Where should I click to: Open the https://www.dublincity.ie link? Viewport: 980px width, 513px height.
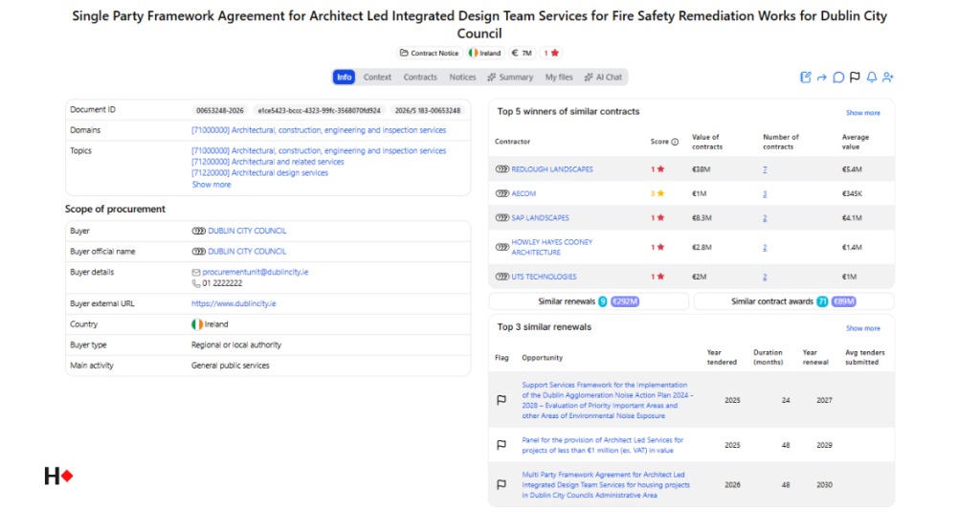pyautogui.click(x=234, y=303)
